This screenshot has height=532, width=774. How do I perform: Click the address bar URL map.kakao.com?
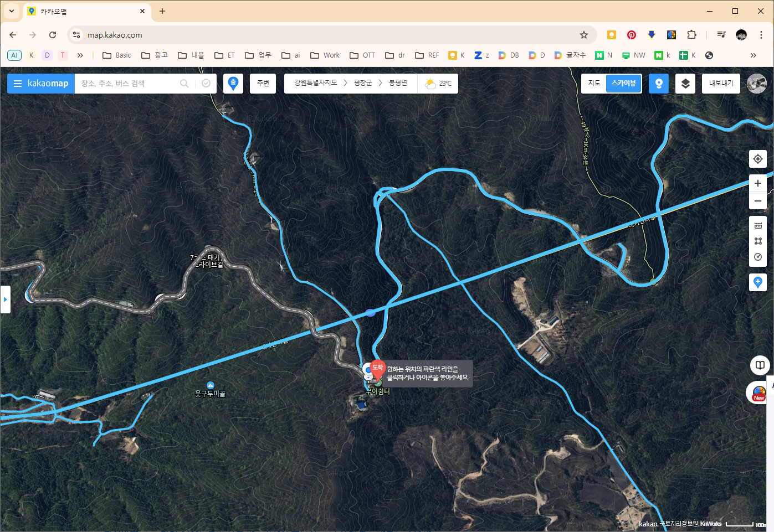click(115, 35)
